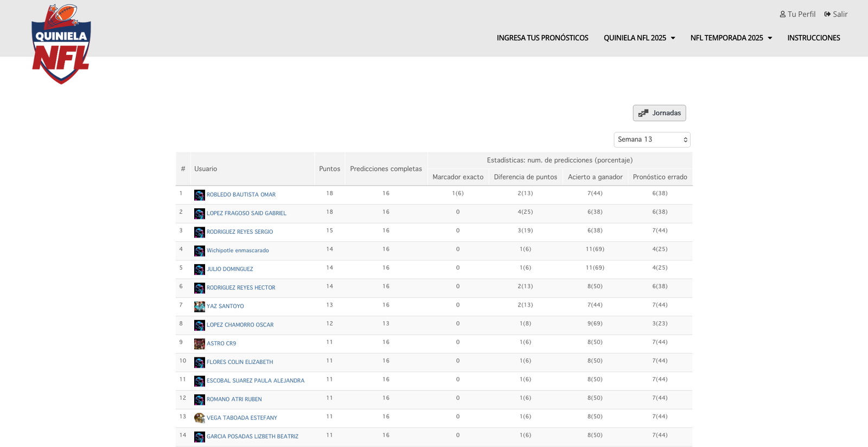The image size is (868, 447).
Task: Go to INGRESA TUS PRONÓSTICOS
Action: [x=542, y=38]
